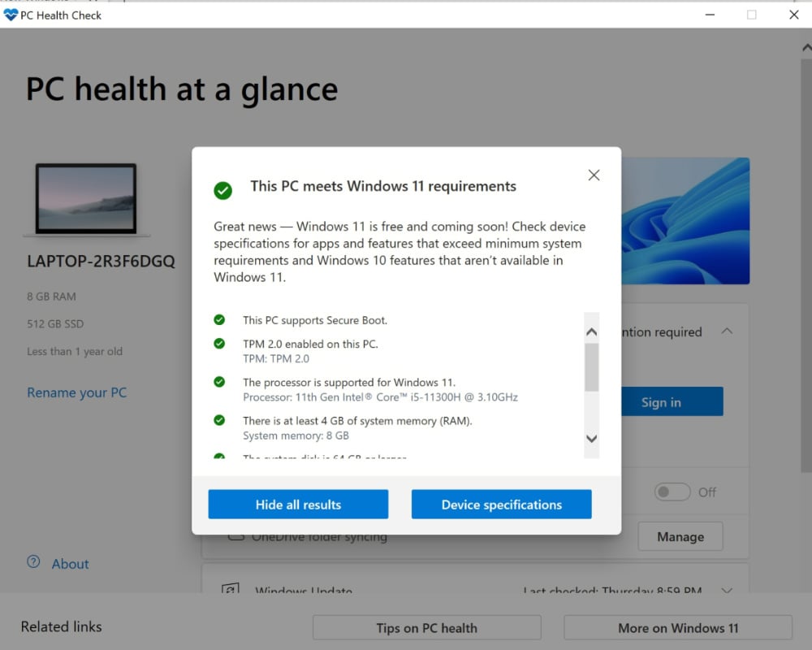
Task: Click the green check beside the dialog title
Action: pyautogui.click(x=222, y=190)
